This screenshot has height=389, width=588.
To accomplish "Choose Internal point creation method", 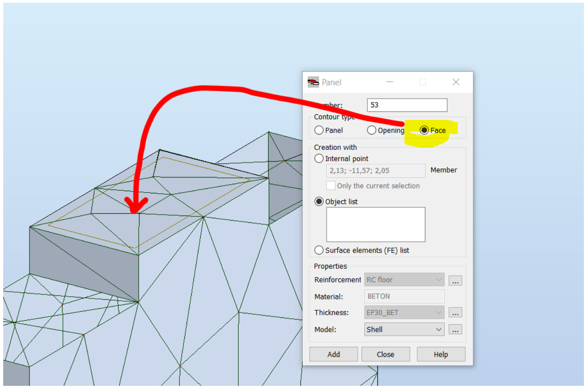I will point(319,158).
